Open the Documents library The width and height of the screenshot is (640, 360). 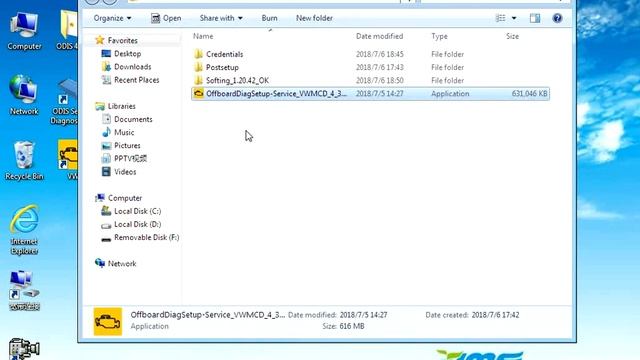click(133, 119)
